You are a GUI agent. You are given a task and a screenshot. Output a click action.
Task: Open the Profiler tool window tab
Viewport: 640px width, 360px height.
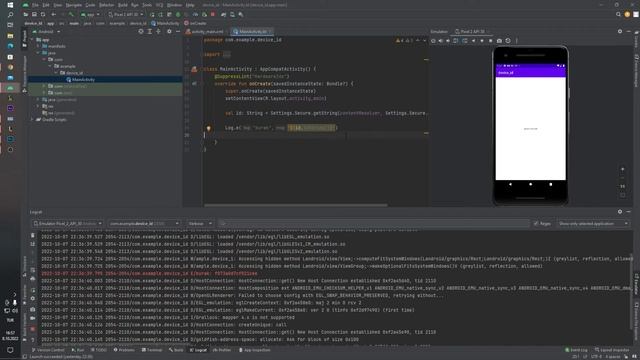click(222, 350)
